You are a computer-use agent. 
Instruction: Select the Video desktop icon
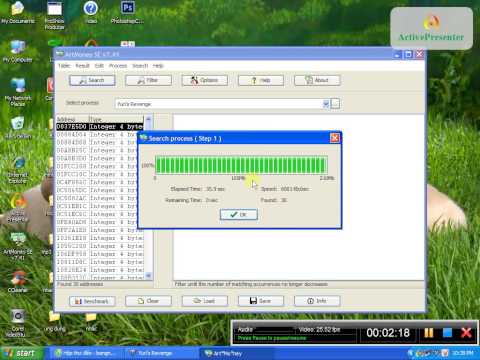point(90,13)
